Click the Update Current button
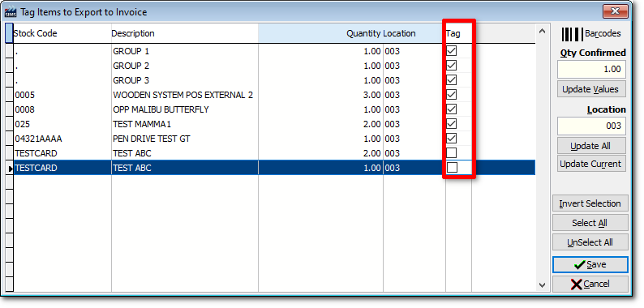Image resolution: width=644 pixels, height=308 pixels. coord(591,164)
